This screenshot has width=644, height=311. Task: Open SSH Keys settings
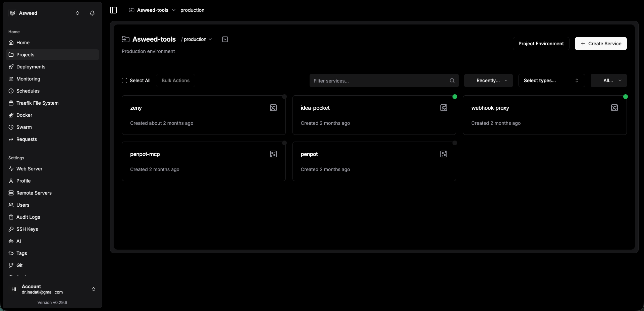coord(52,229)
